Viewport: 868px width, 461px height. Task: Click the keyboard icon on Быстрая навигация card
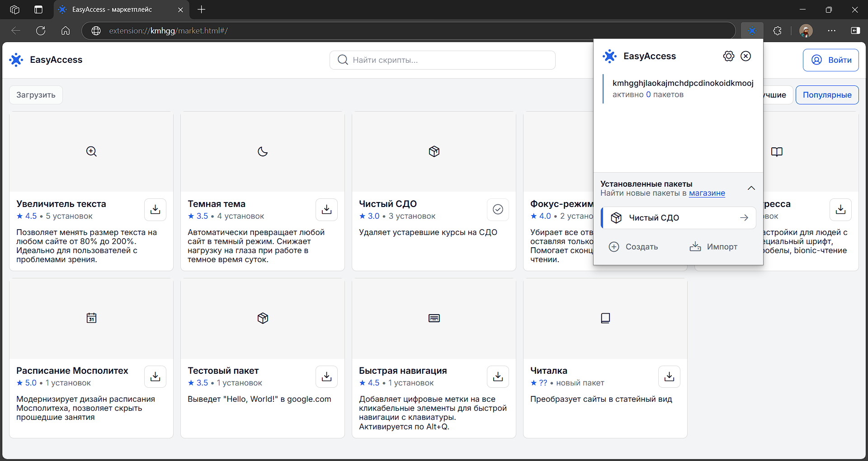pyautogui.click(x=434, y=318)
